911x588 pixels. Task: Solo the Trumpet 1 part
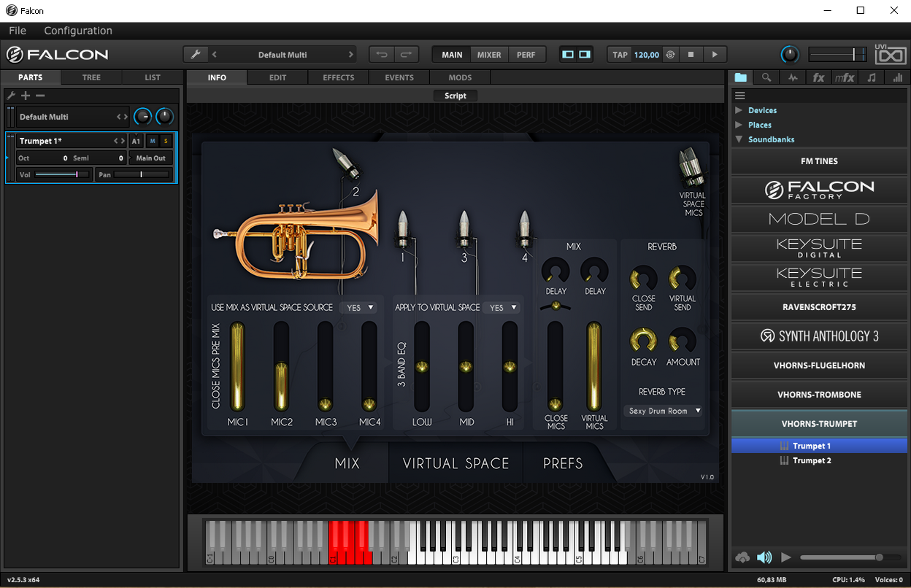click(166, 141)
